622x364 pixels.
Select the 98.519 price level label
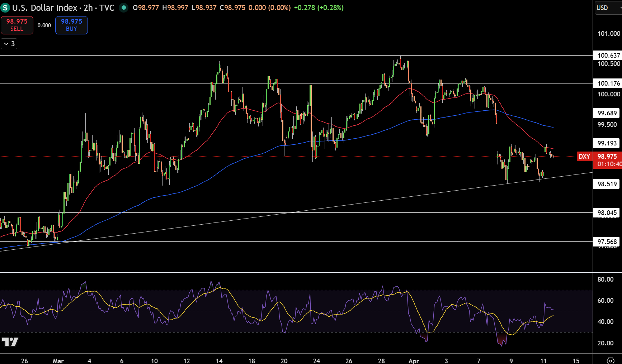(x=607, y=184)
